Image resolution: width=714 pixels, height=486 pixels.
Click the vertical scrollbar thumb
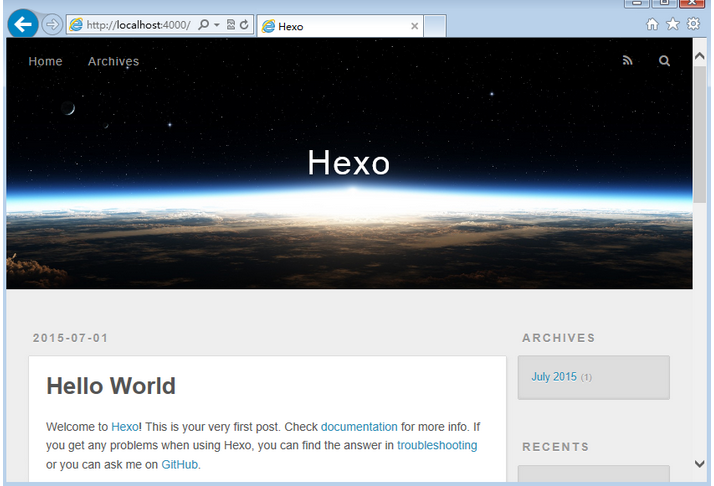700,134
